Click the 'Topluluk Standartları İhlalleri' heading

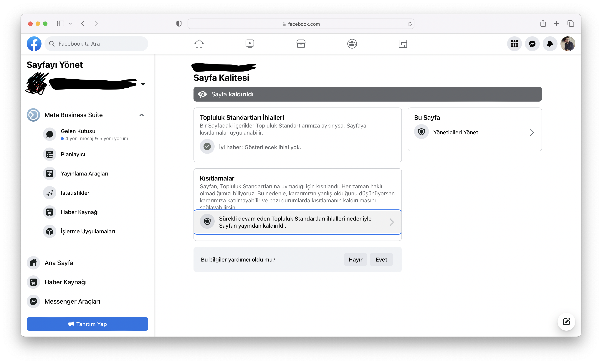pyautogui.click(x=242, y=118)
